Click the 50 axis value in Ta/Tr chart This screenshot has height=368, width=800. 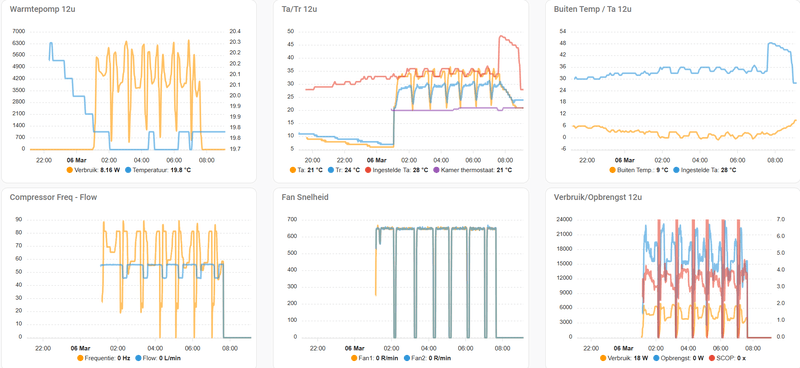[x=291, y=32]
